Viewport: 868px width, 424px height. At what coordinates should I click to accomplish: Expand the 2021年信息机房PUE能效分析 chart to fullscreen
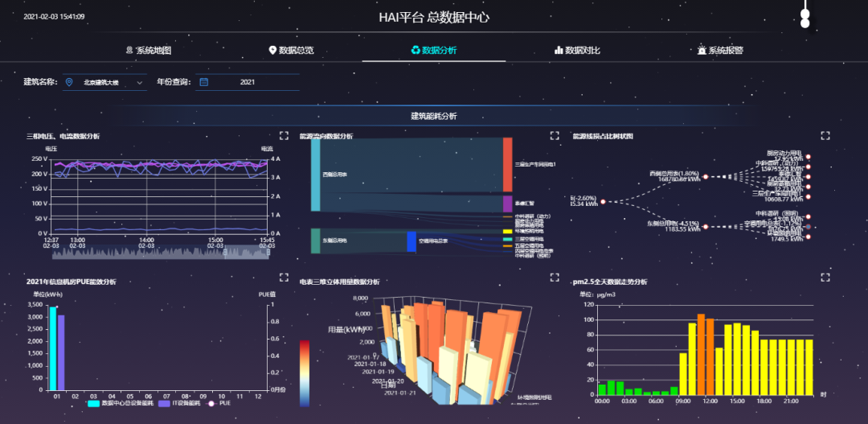[x=284, y=277]
